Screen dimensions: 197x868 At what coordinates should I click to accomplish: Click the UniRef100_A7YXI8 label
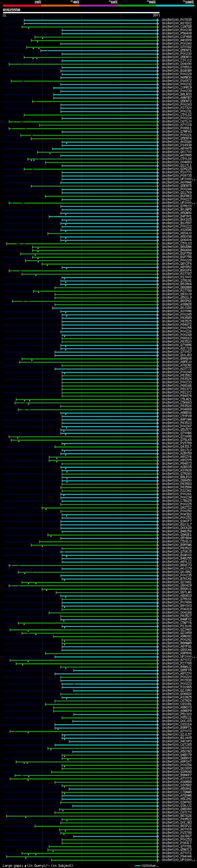tap(176, 125)
